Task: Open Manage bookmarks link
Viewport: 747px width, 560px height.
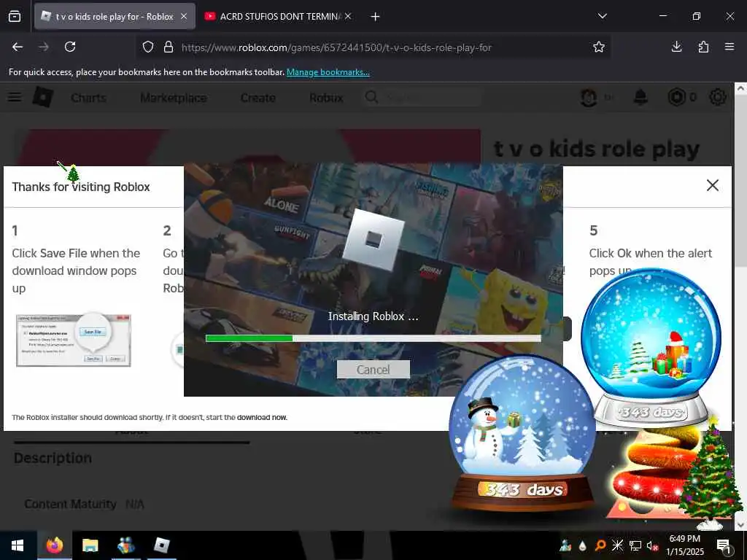Action: pos(328,72)
